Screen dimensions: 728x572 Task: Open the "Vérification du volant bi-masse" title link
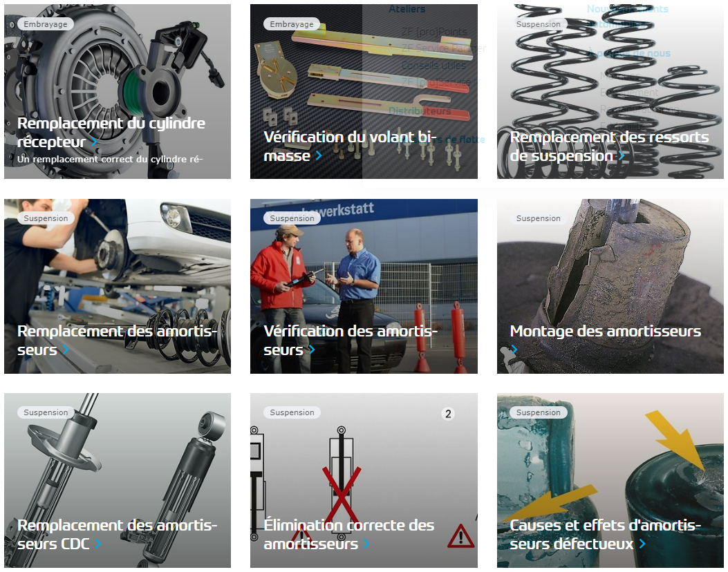pyautogui.click(x=350, y=146)
